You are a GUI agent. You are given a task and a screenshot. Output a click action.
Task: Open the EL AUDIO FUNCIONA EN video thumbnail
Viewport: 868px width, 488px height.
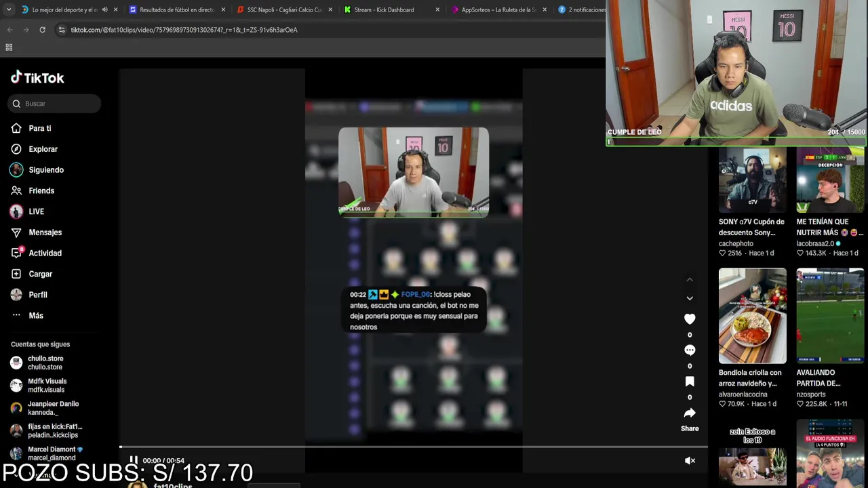830,453
